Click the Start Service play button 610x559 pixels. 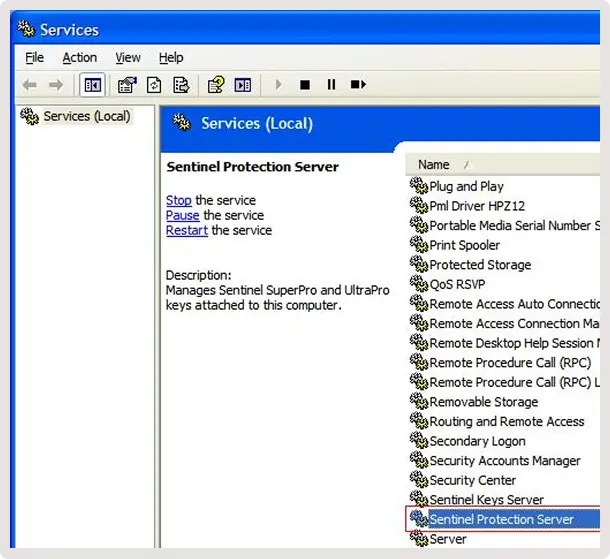(x=278, y=84)
